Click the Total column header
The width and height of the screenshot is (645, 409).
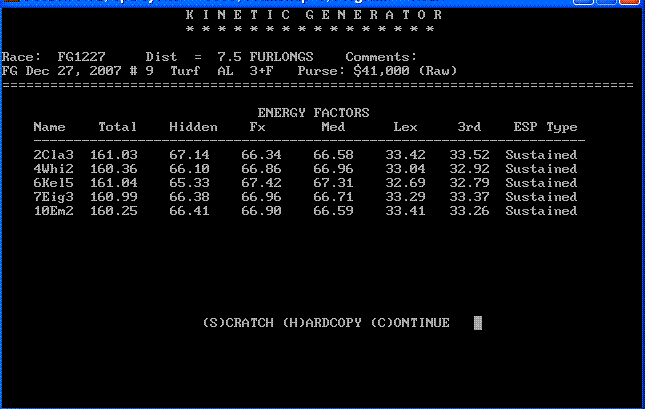(x=117, y=127)
